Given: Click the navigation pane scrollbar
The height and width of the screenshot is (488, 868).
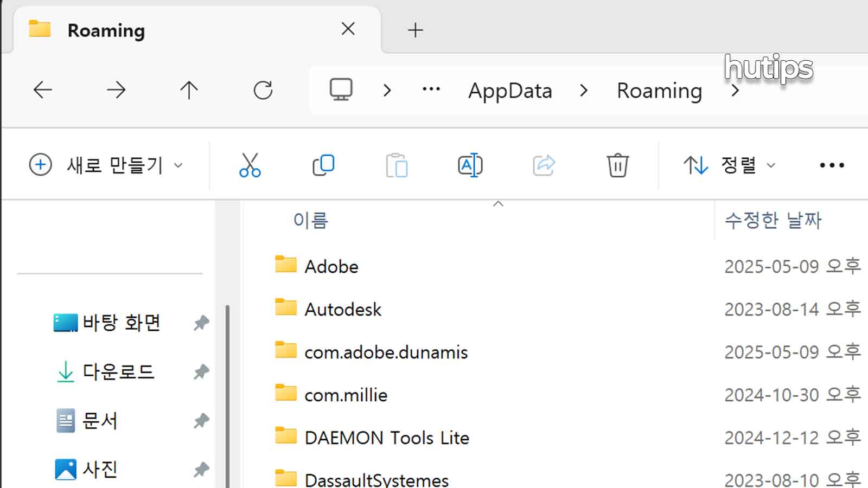Looking at the screenshot, I should [x=227, y=396].
